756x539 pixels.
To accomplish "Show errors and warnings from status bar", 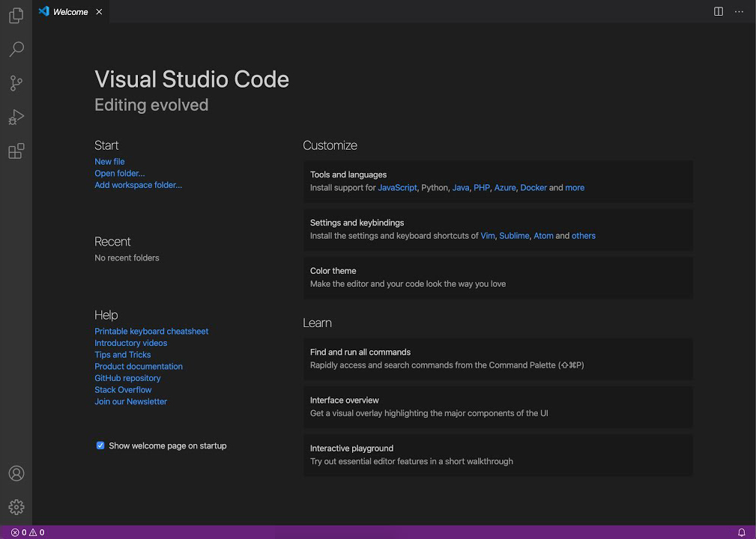I will click(28, 532).
